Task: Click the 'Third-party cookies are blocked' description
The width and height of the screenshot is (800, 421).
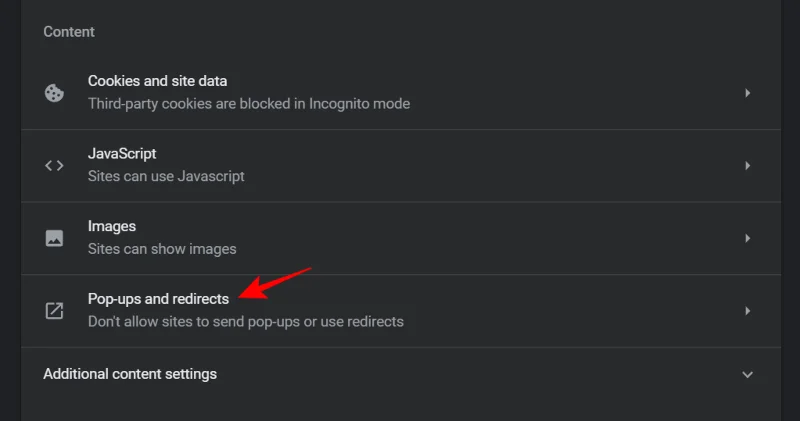Action: click(x=249, y=103)
